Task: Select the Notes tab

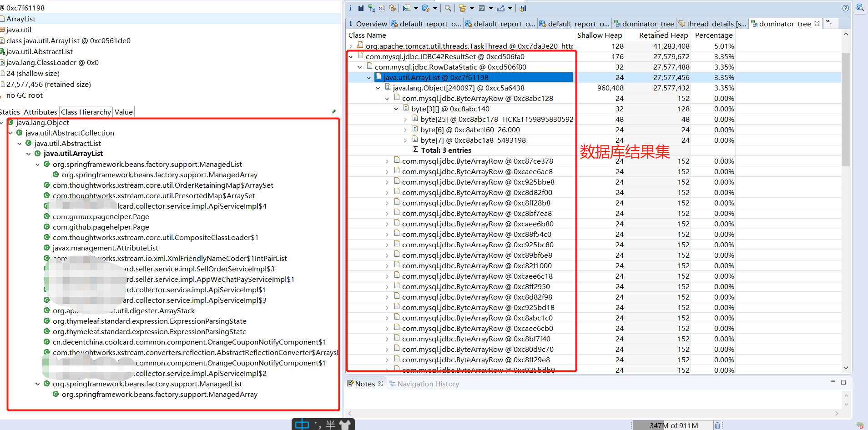Action: pyautogui.click(x=365, y=384)
